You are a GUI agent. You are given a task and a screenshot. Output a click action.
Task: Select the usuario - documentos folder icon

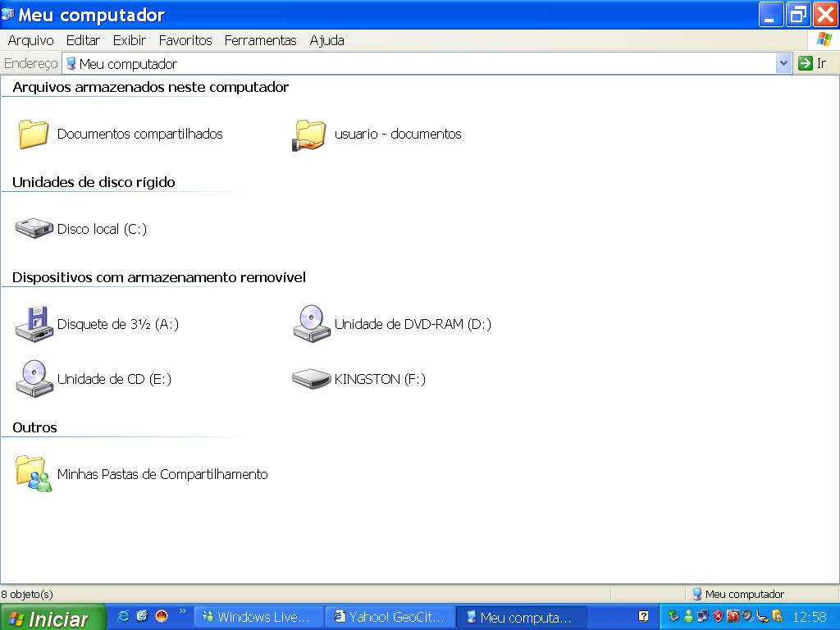pos(309,135)
